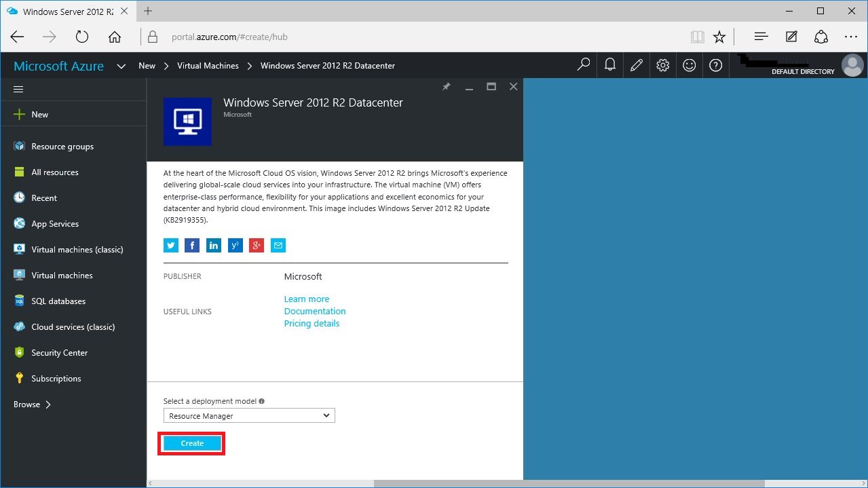Pin the blade with the pushpin icon
868x488 pixels.
[x=446, y=87]
